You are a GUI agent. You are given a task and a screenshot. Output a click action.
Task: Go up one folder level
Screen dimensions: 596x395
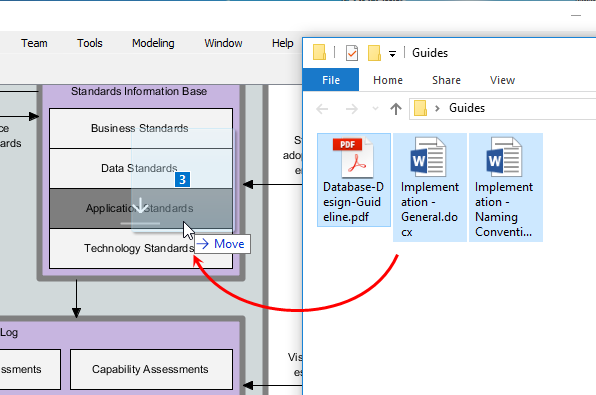[396, 109]
